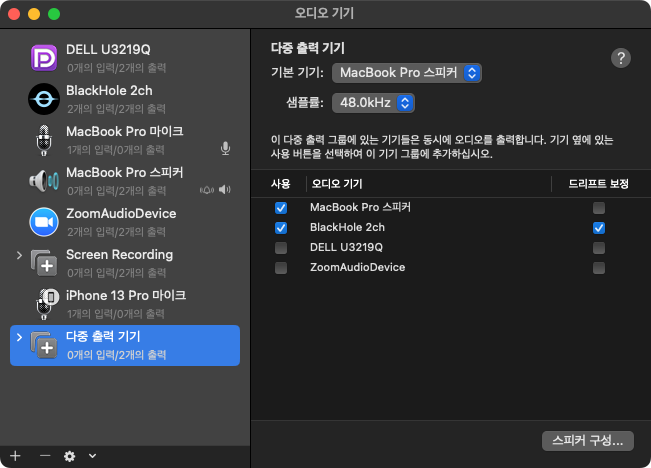Sort by the 사용 column header
The height and width of the screenshot is (468, 651).
(x=281, y=184)
